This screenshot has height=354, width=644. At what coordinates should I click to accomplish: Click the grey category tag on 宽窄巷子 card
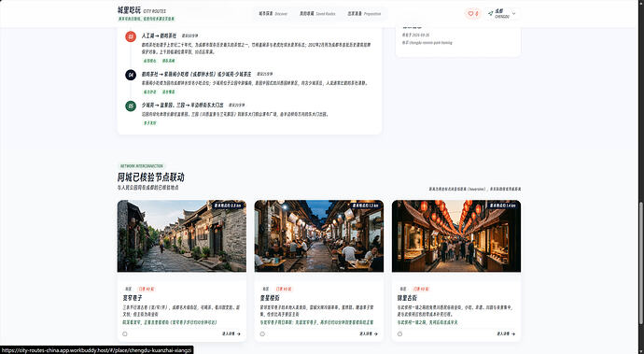pyautogui.click(x=128, y=290)
